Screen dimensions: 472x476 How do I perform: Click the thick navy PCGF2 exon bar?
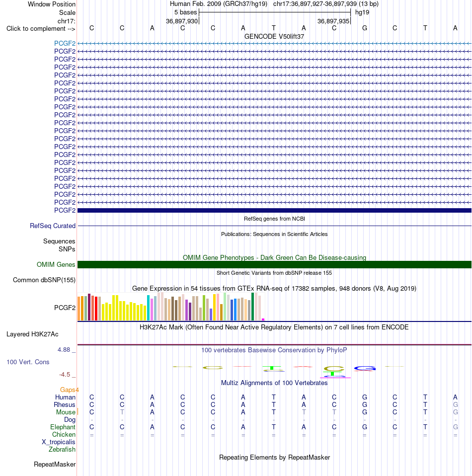pyautogui.click(x=274, y=210)
